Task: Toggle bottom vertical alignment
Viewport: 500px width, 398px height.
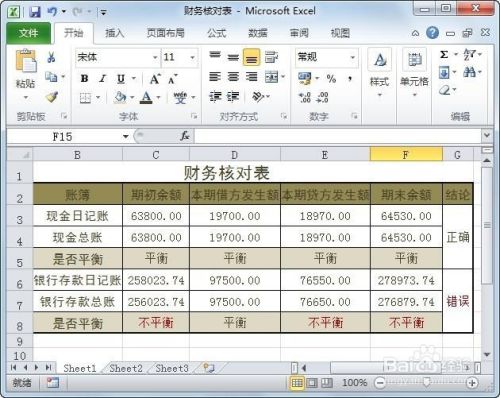Action: coord(251,57)
